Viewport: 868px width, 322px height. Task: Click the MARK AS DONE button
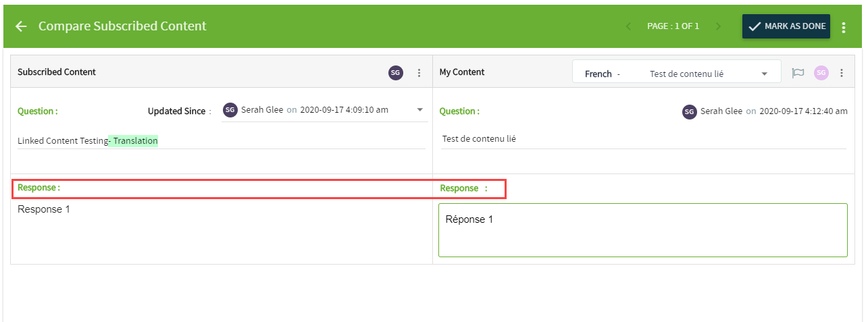(786, 26)
